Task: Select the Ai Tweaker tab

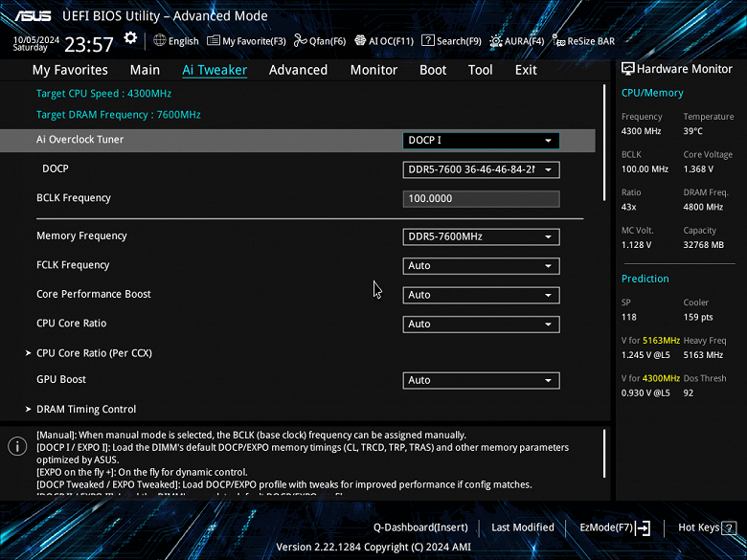Action: [215, 70]
